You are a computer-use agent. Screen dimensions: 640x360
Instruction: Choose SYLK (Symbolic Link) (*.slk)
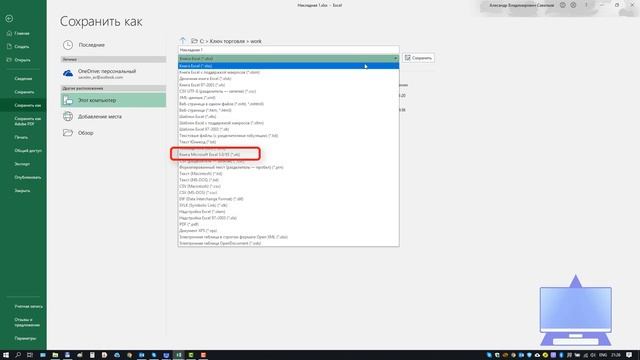[x=289, y=205]
